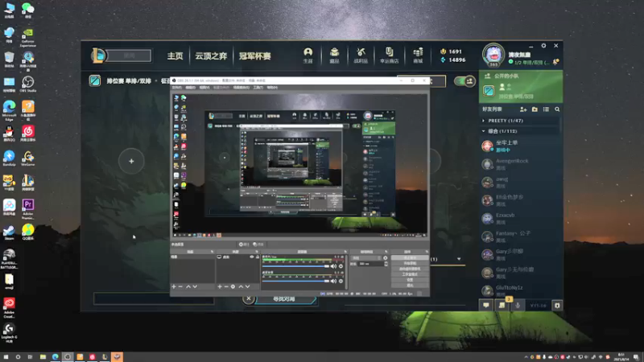Click OBS stop streaming button

point(410,257)
